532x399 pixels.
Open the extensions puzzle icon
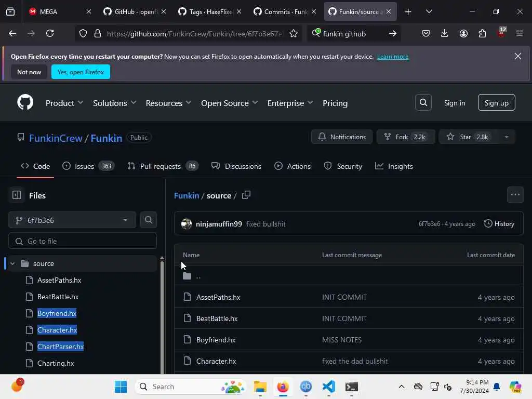pyautogui.click(x=482, y=33)
